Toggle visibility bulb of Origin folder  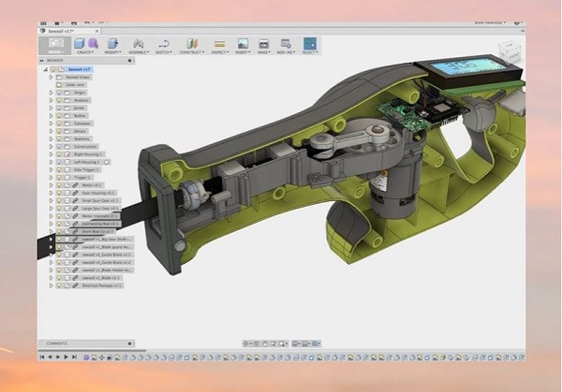pos(59,93)
